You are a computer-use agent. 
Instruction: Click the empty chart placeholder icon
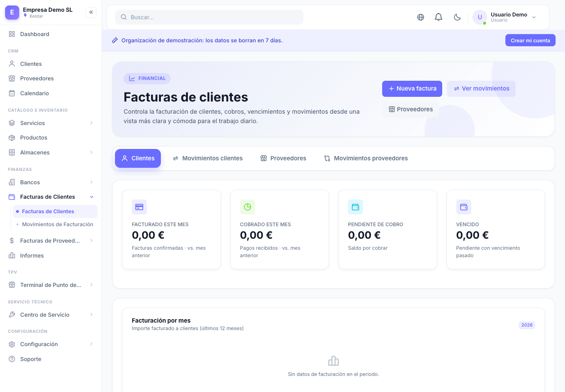(x=334, y=361)
